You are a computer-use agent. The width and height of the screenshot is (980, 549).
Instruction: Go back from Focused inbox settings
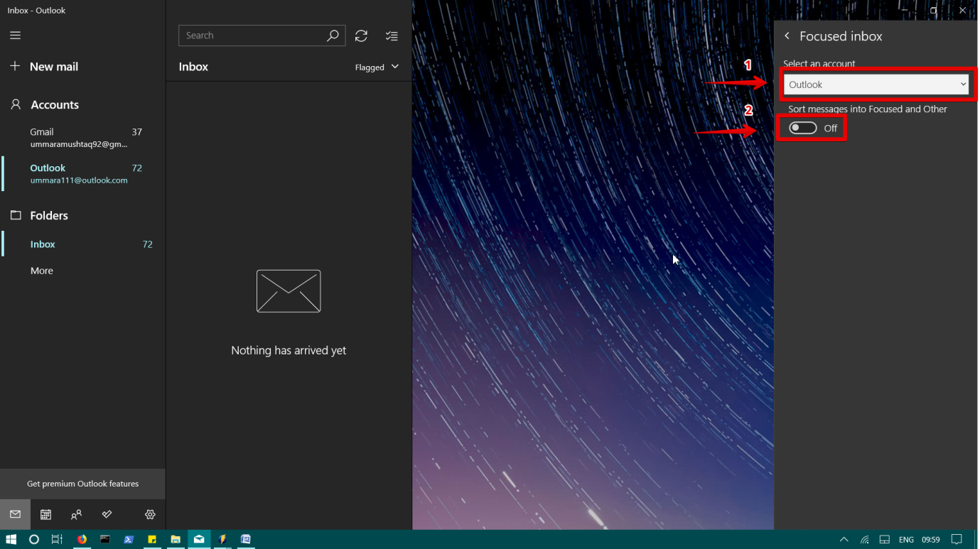(787, 36)
